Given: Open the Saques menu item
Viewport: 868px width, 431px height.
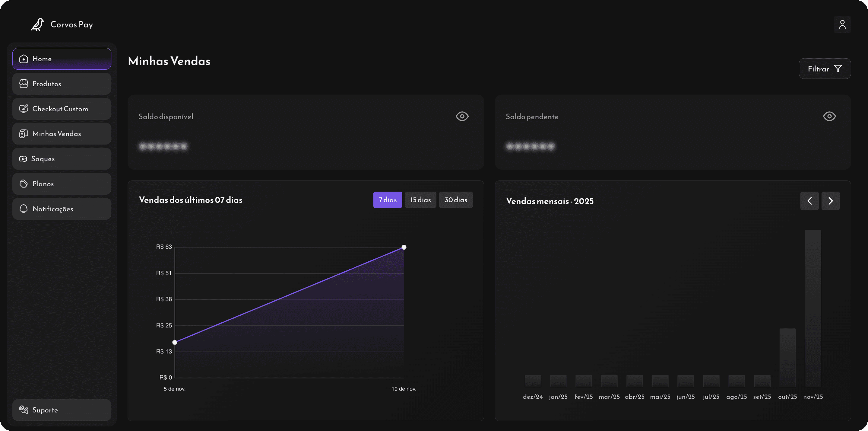Looking at the screenshot, I should pyautogui.click(x=62, y=158).
